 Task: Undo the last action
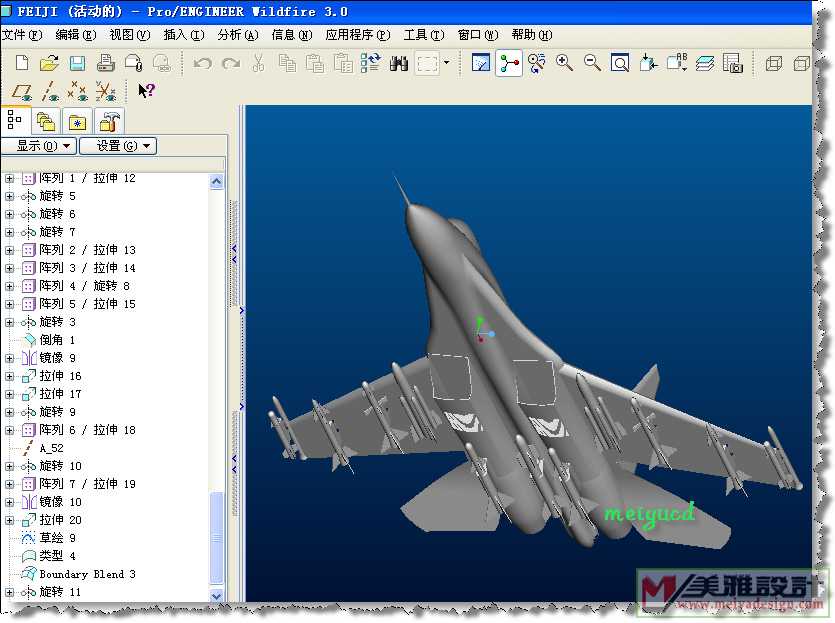[x=202, y=64]
